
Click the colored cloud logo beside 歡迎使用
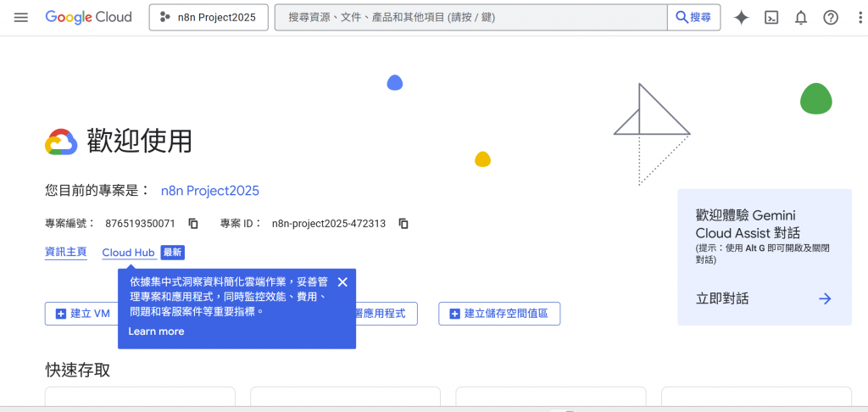tap(60, 142)
